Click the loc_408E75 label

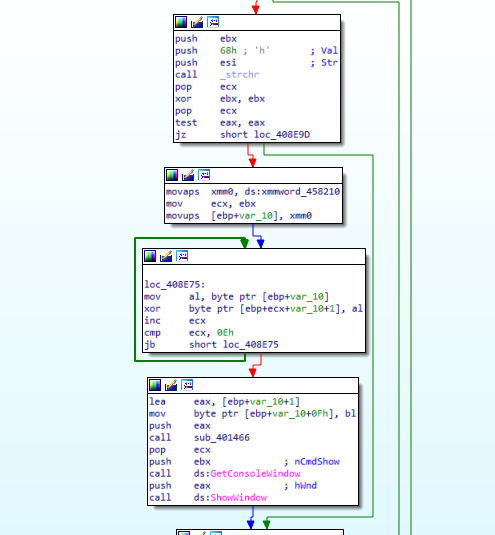tap(174, 285)
